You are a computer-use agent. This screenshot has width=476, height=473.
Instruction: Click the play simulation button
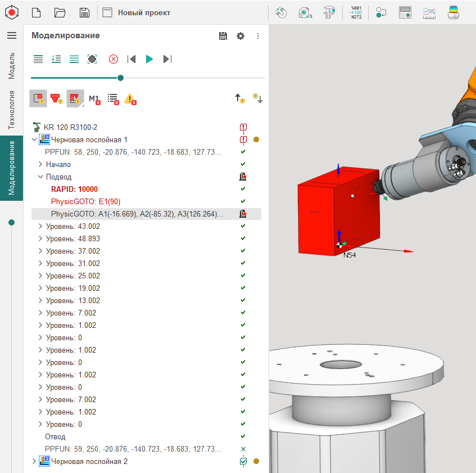149,59
